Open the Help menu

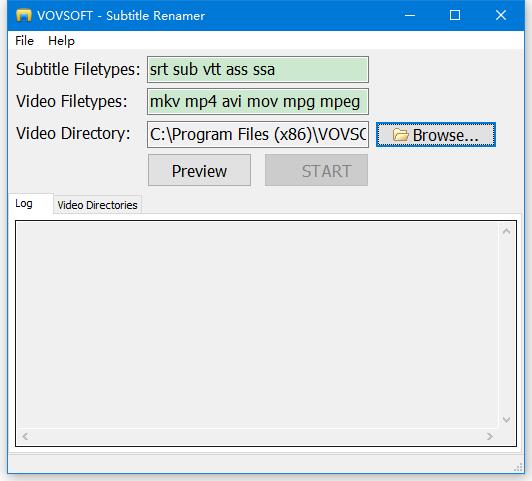tap(61, 41)
